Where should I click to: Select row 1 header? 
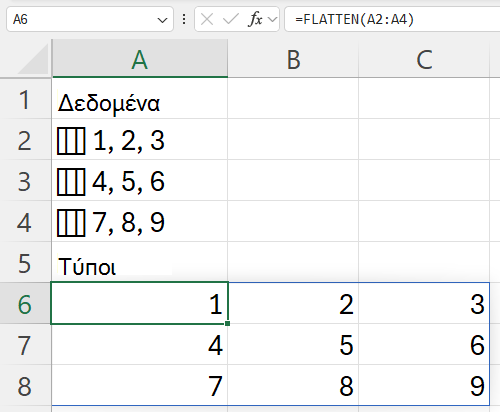pyautogui.click(x=25, y=99)
